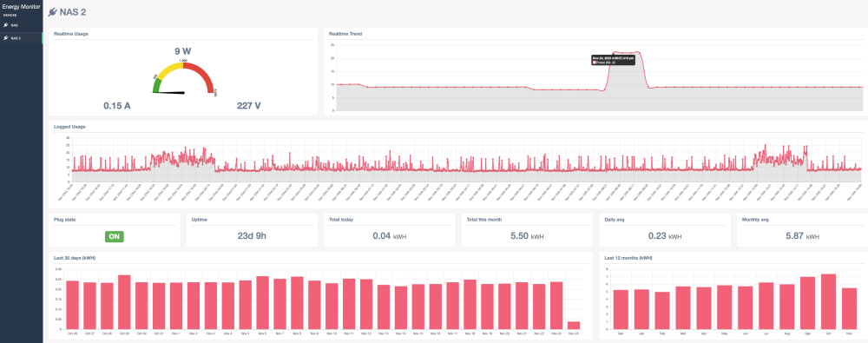Click the Realtime Trend tooltip box
The width and height of the screenshot is (868, 343).
click(613, 60)
